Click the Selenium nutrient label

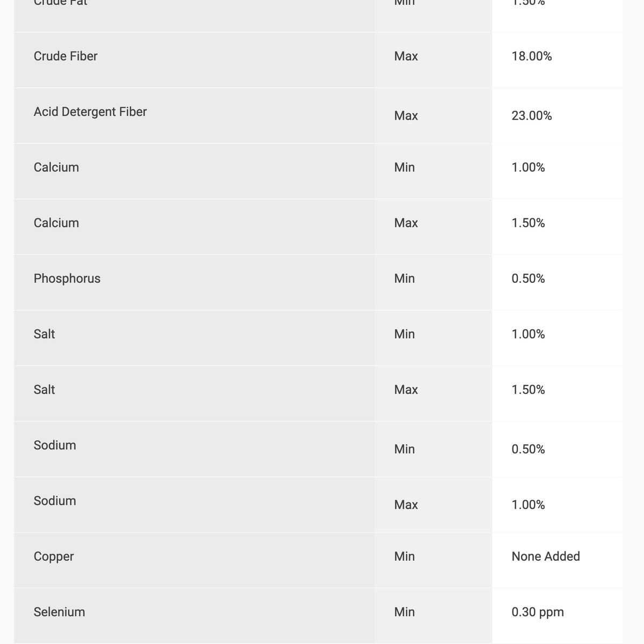(59, 612)
